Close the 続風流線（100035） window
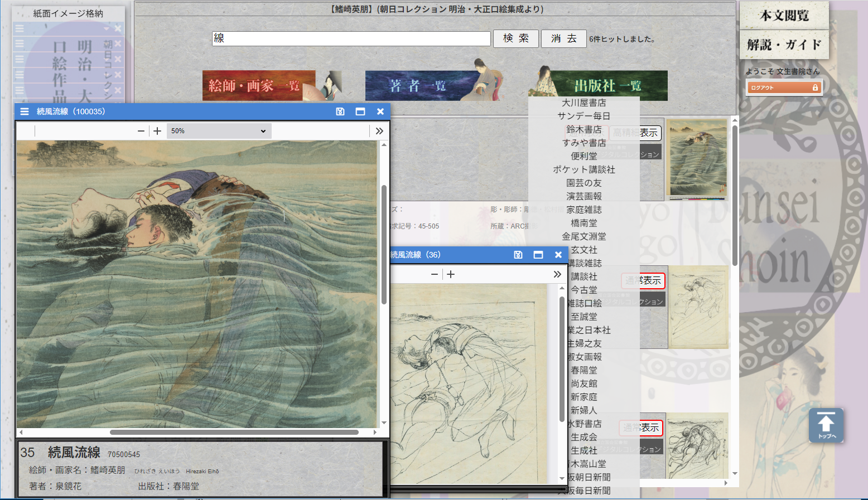This screenshot has height=500, width=868. click(380, 111)
